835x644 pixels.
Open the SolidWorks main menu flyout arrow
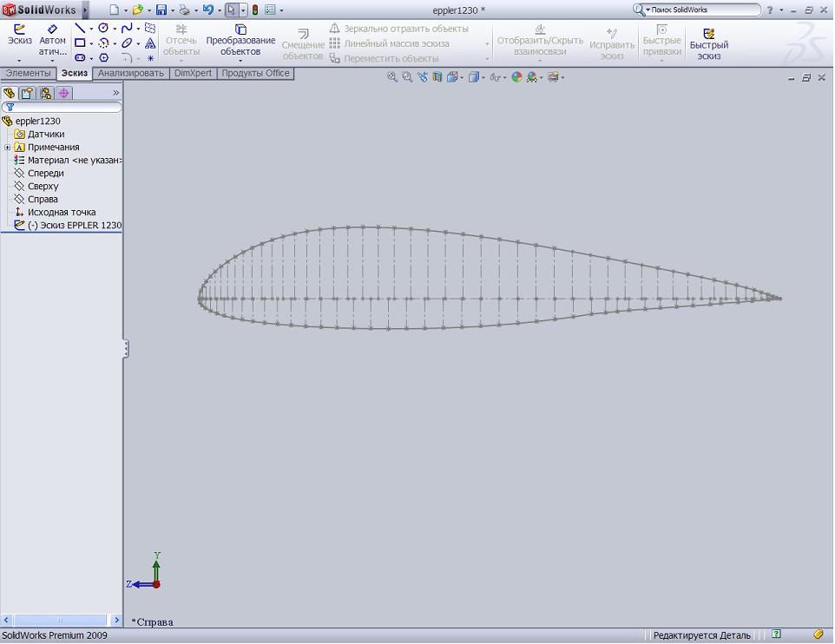point(84,10)
